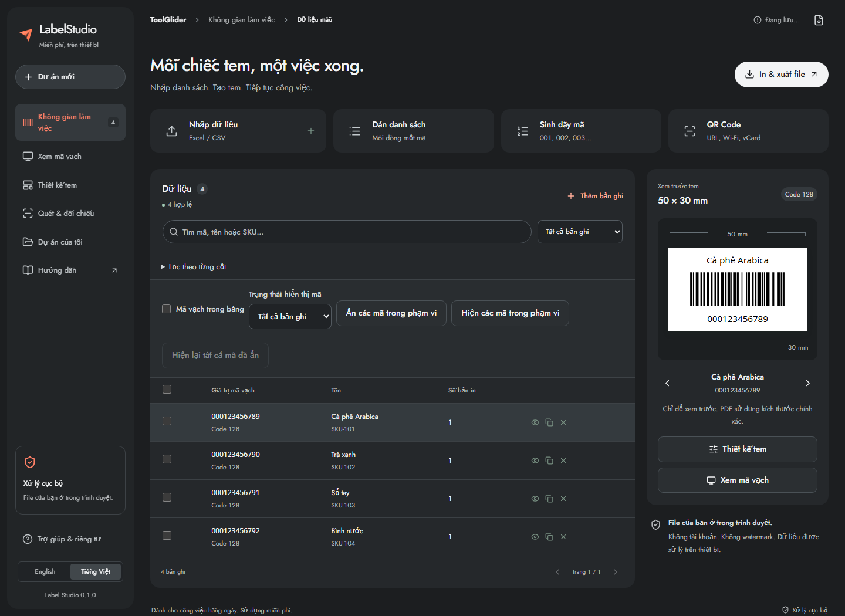Image resolution: width=845 pixels, height=616 pixels.
Task: Open the Hướng dẫn external link
Action: 70,270
